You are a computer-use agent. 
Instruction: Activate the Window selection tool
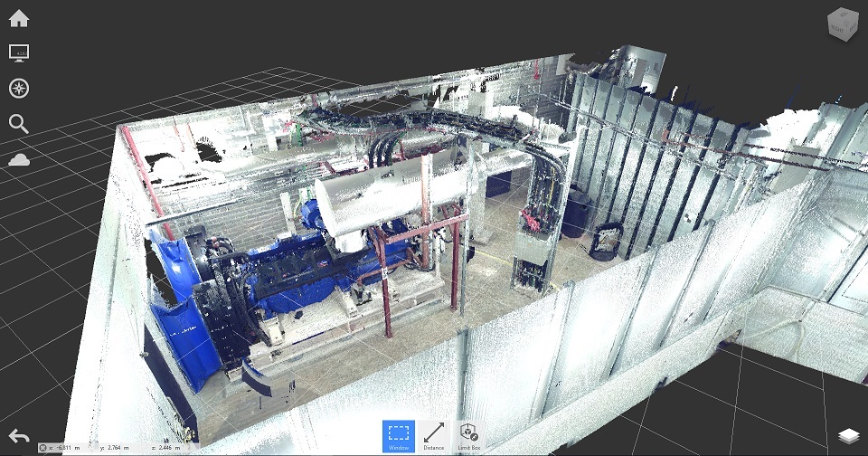(x=398, y=435)
